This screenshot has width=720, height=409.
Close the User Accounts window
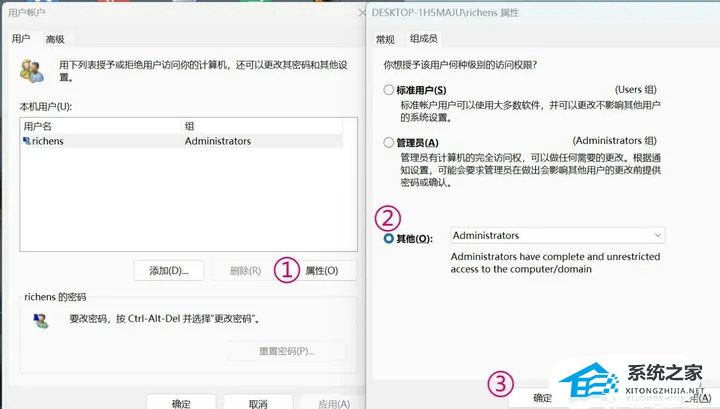(362, 13)
